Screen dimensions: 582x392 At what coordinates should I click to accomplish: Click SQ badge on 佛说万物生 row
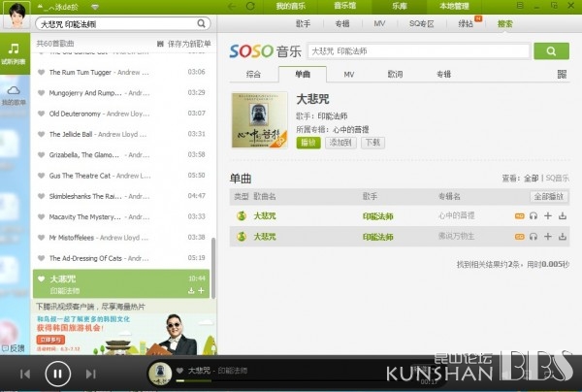pyautogui.click(x=519, y=237)
